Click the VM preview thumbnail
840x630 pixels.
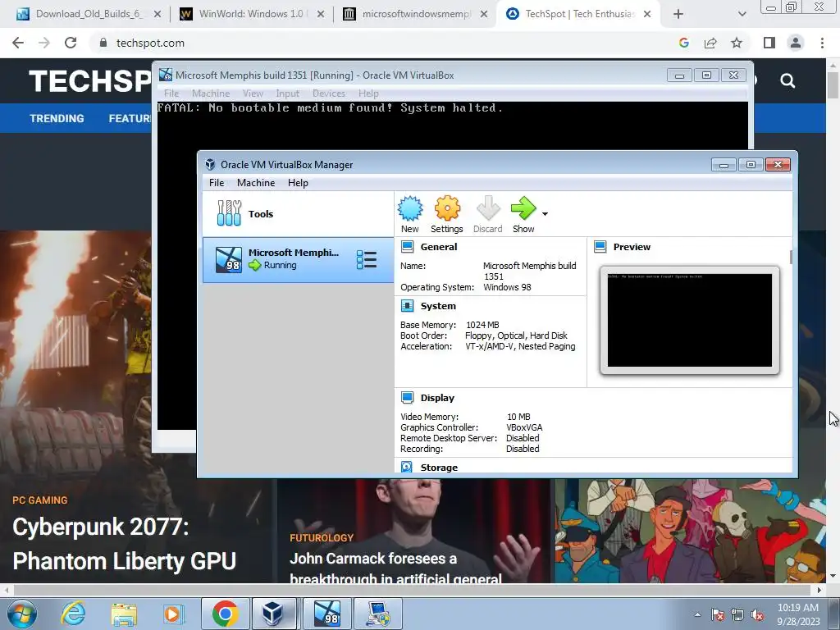click(x=689, y=320)
